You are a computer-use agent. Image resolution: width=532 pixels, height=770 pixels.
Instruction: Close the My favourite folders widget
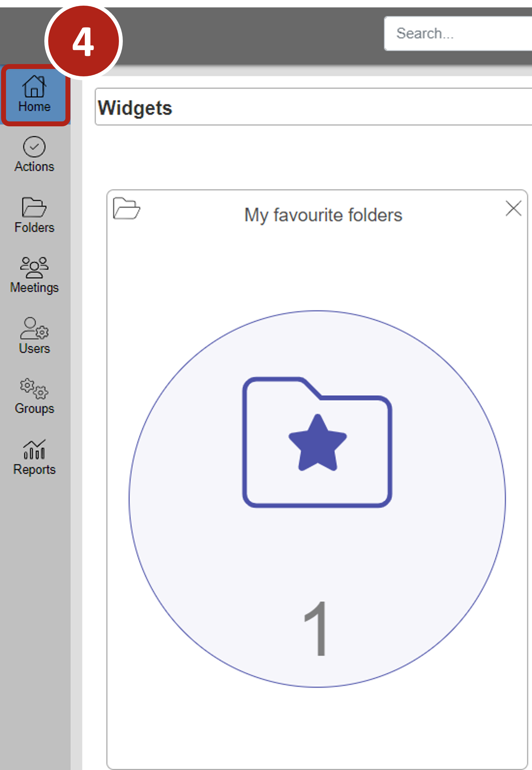513,208
